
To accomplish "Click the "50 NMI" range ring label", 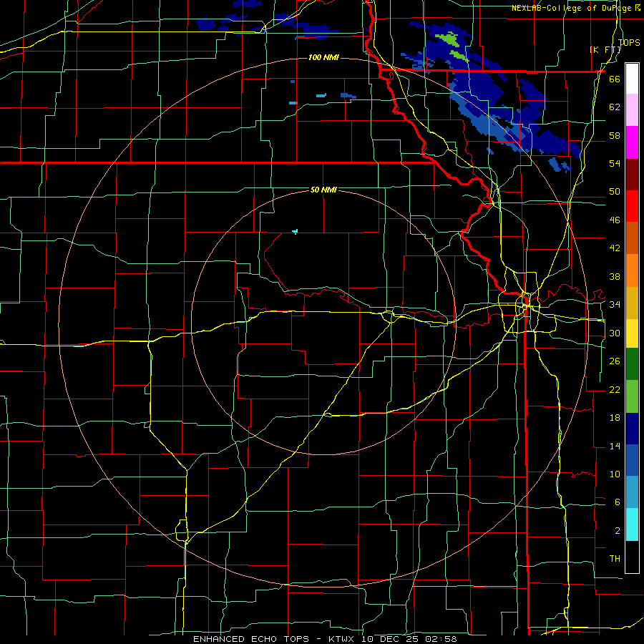I will [323, 190].
